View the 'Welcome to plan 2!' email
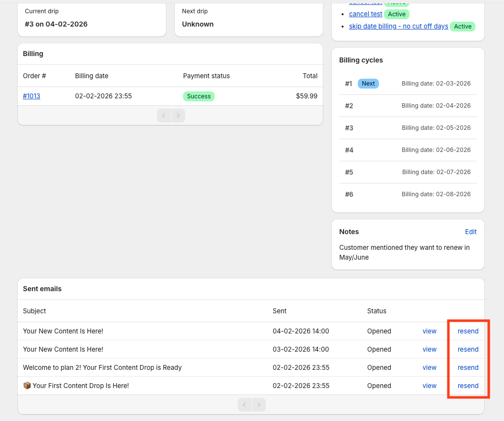The image size is (504, 421). tap(429, 368)
